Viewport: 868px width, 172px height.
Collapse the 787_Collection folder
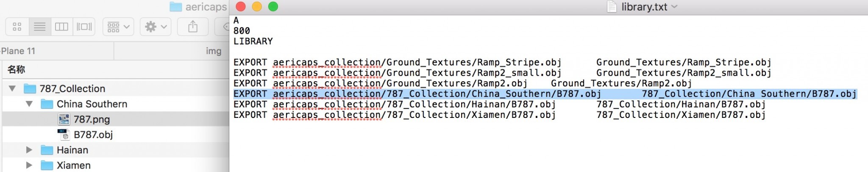click(12, 89)
